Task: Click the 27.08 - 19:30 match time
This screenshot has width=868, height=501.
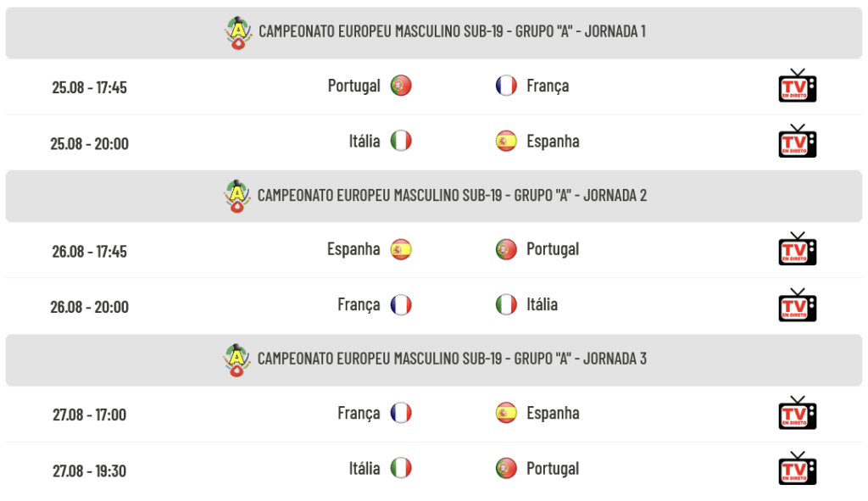Action: 90,470
